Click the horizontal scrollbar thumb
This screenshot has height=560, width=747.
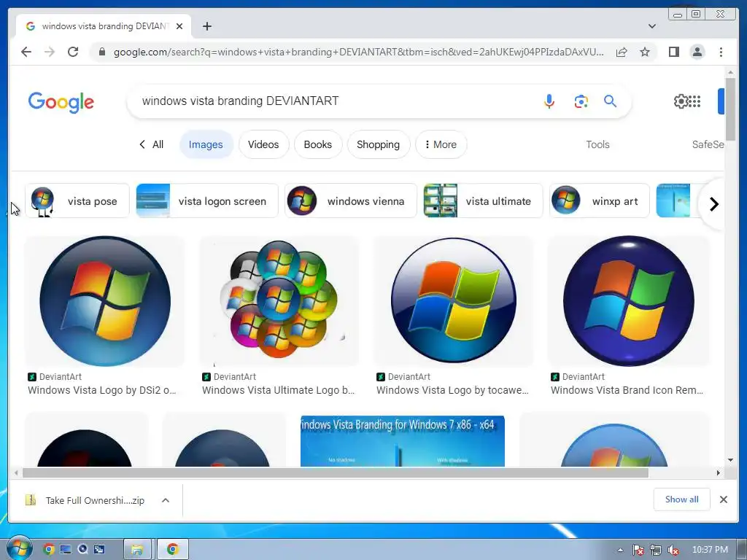pyautogui.click(x=336, y=472)
